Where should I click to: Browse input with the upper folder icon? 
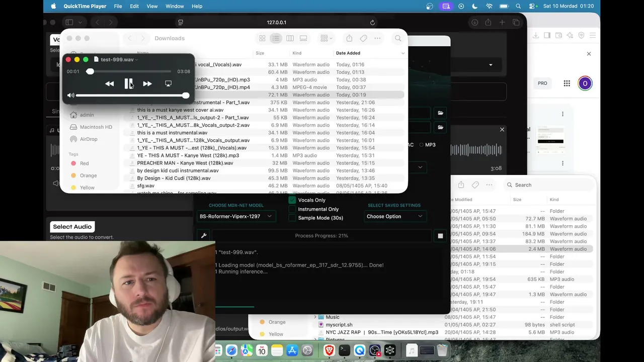(x=441, y=113)
